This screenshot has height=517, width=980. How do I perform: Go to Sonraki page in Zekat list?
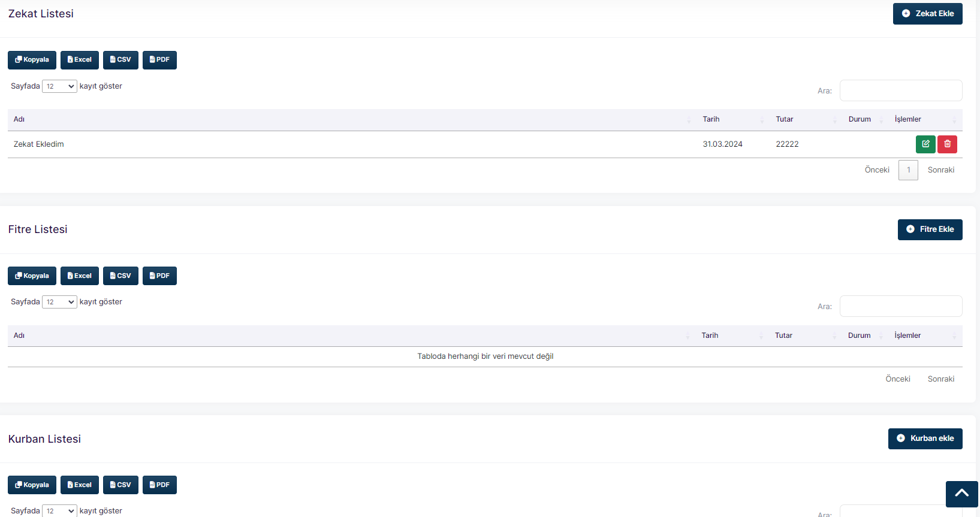[940, 170]
